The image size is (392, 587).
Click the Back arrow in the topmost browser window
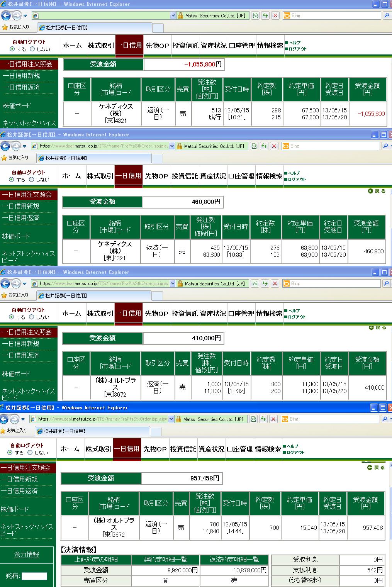pyautogui.click(x=6, y=16)
